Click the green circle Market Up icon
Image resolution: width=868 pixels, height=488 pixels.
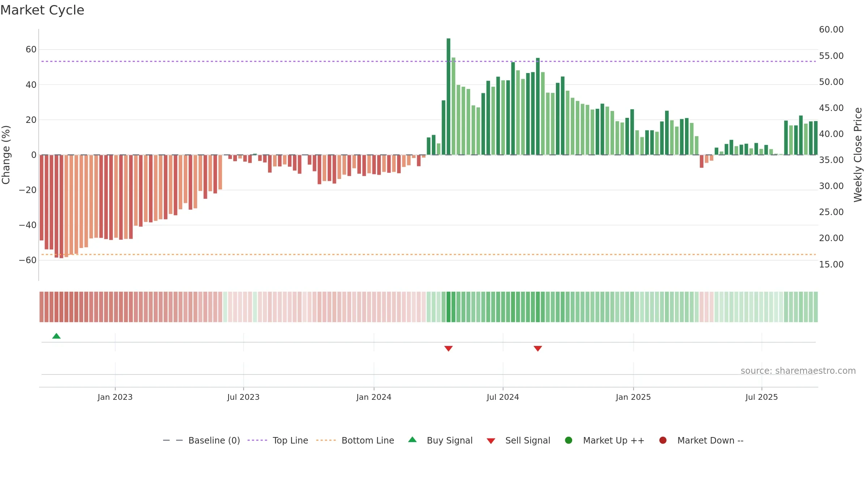[569, 440]
